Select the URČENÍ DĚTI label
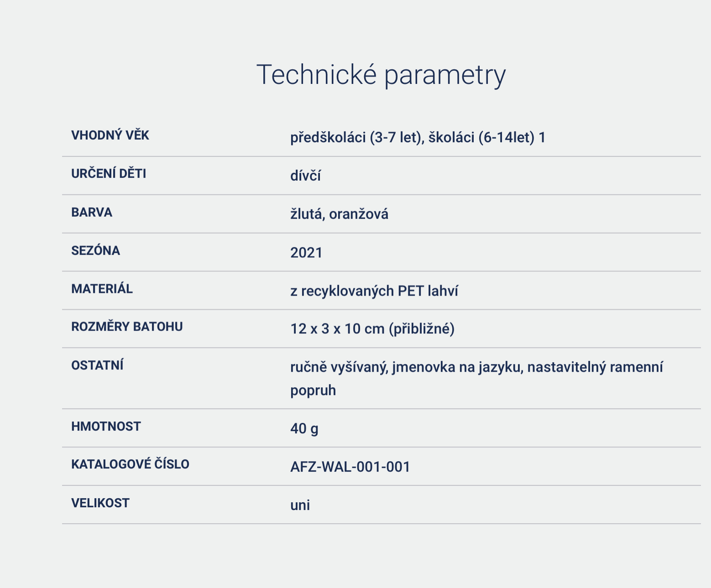The height and width of the screenshot is (588, 711). click(x=109, y=174)
